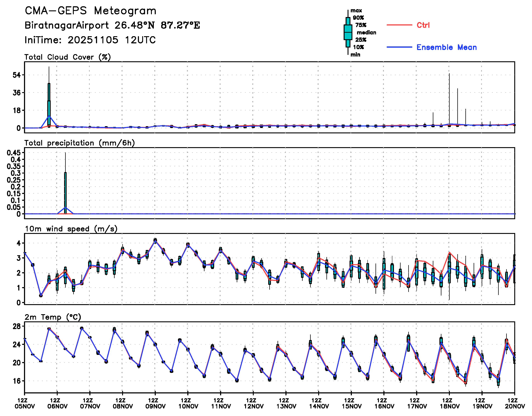This screenshot has width=532, height=416.
Task: Click the Total Cloud Cover panel title
Action: click(x=68, y=57)
